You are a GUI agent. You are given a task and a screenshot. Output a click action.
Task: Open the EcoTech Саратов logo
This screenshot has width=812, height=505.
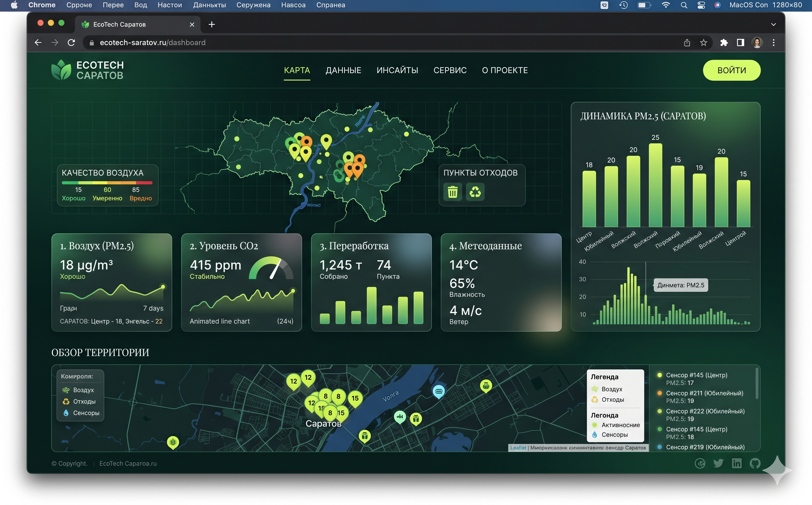pyautogui.click(x=88, y=70)
